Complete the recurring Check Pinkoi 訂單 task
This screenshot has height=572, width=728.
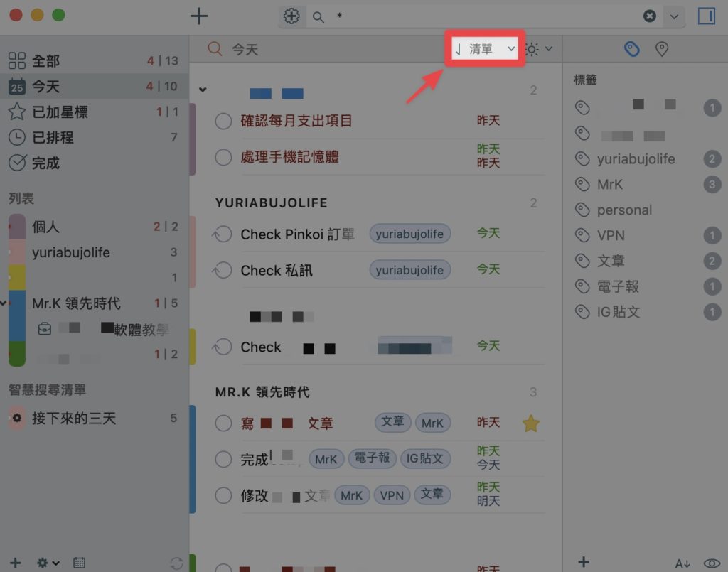click(x=223, y=234)
